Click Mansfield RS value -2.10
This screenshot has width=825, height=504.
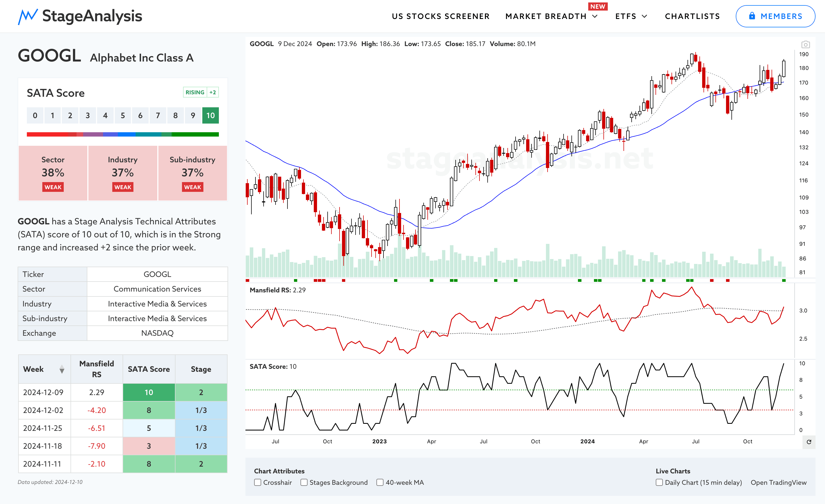(97, 464)
